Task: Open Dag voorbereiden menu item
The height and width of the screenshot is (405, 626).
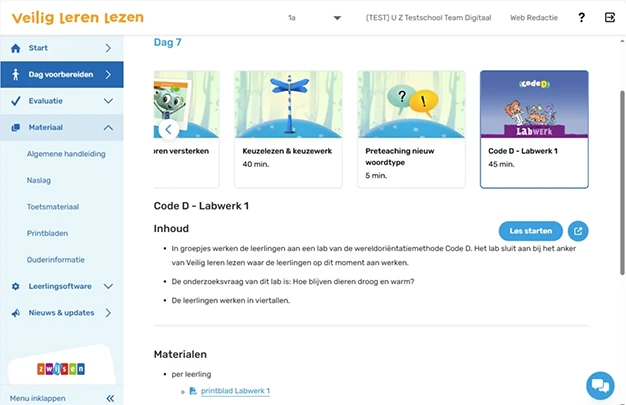Action: [62, 75]
